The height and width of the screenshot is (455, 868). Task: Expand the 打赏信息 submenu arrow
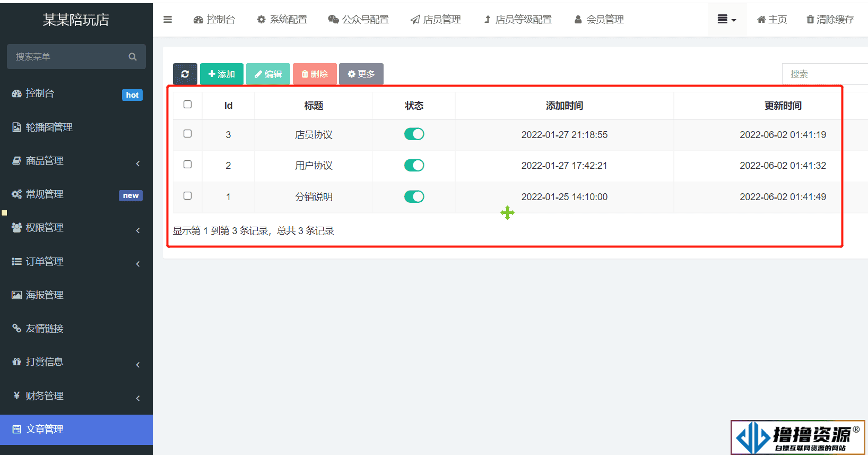[138, 365]
